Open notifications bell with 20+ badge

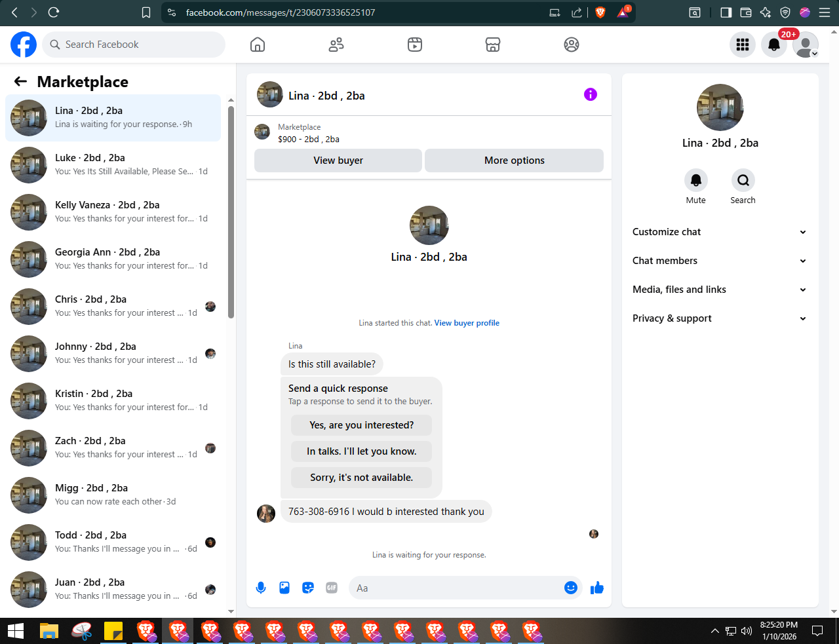tap(774, 45)
